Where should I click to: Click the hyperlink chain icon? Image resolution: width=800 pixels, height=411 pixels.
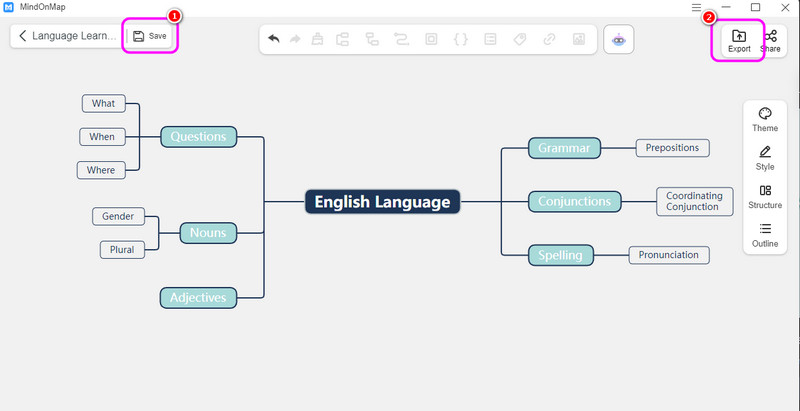point(549,39)
